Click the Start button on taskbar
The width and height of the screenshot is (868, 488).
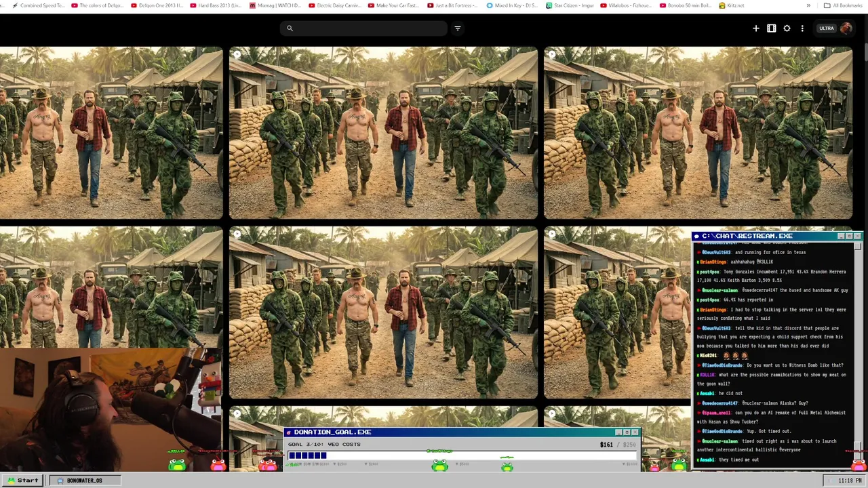coord(22,481)
